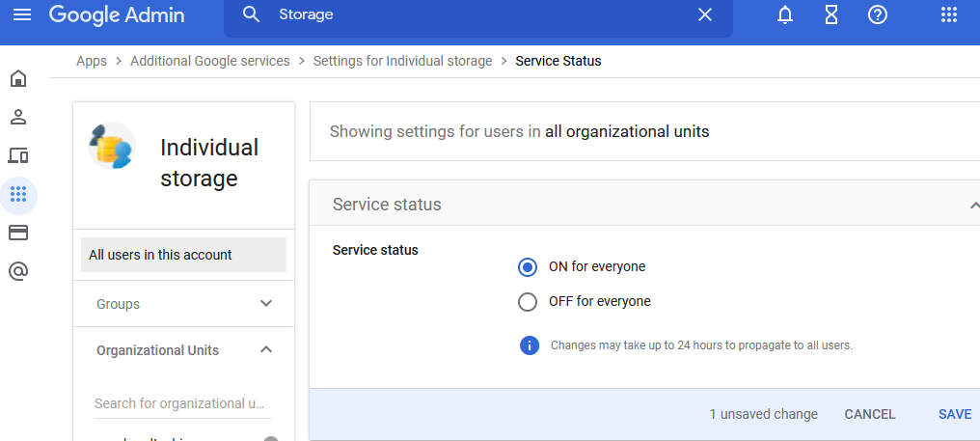The height and width of the screenshot is (441, 980).
Task: Navigate to Apps breadcrumb
Action: 92,62
